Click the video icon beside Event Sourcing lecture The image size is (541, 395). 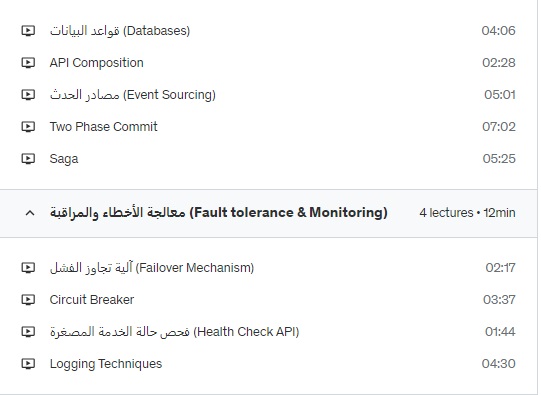coord(28,95)
